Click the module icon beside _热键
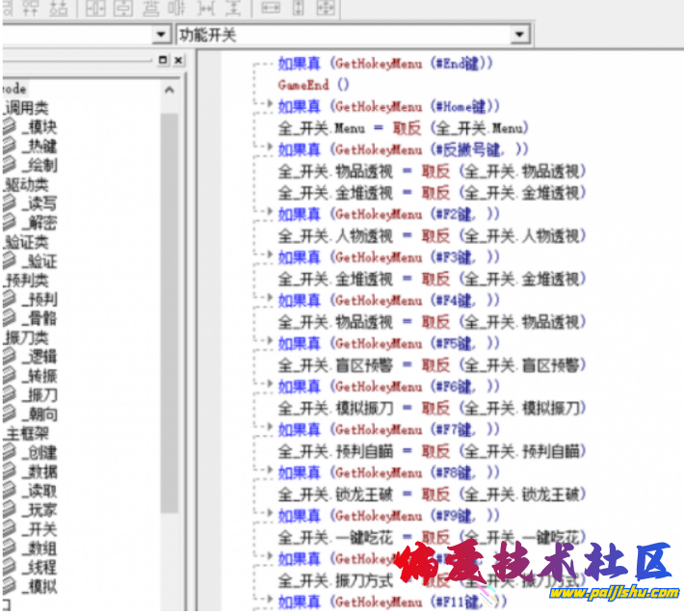685x616 pixels. 10,146
